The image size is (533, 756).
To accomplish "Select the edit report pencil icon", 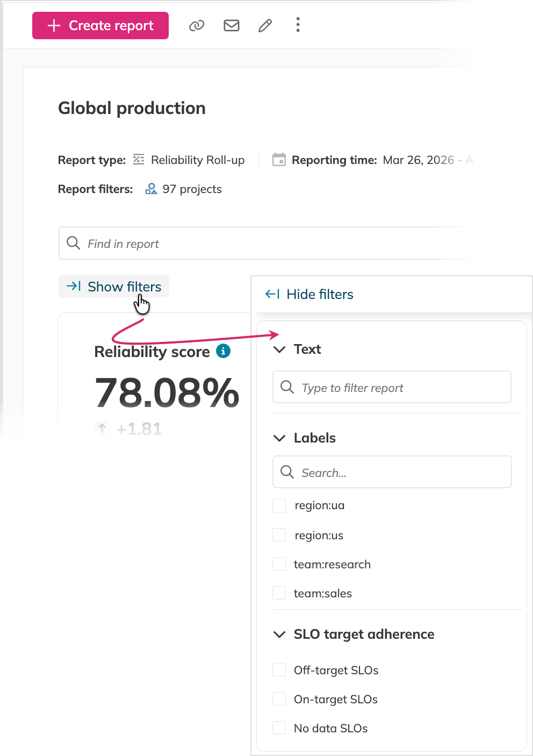I will coord(265,25).
